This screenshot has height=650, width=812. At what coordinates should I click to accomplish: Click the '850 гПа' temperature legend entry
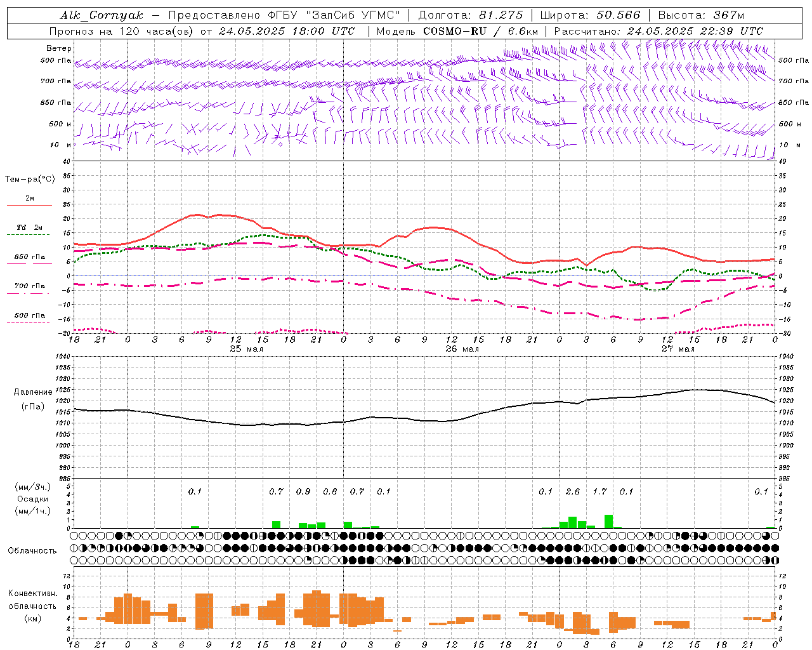point(30,257)
